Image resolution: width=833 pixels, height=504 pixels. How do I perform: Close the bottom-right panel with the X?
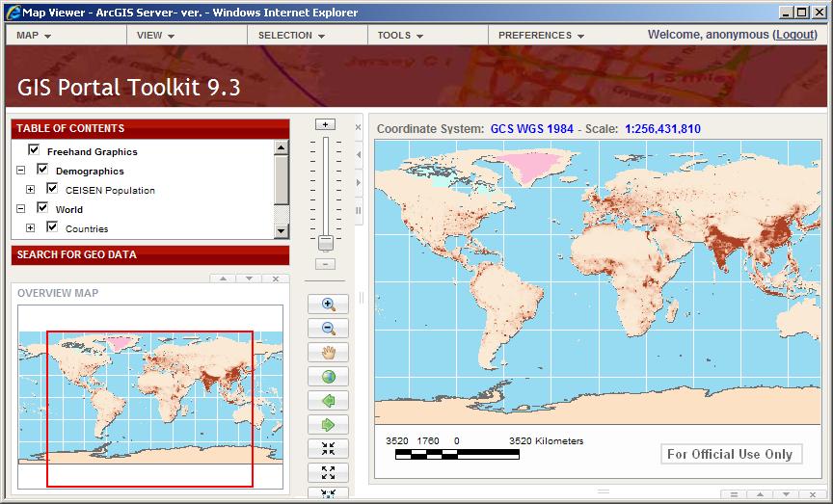[813, 494]
